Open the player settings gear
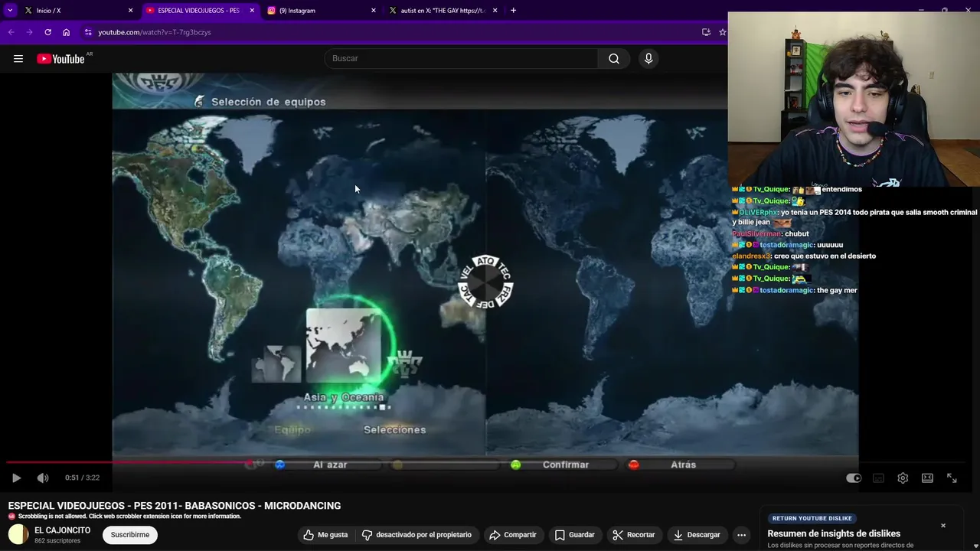980x551 pixels. tap(903, 478)
